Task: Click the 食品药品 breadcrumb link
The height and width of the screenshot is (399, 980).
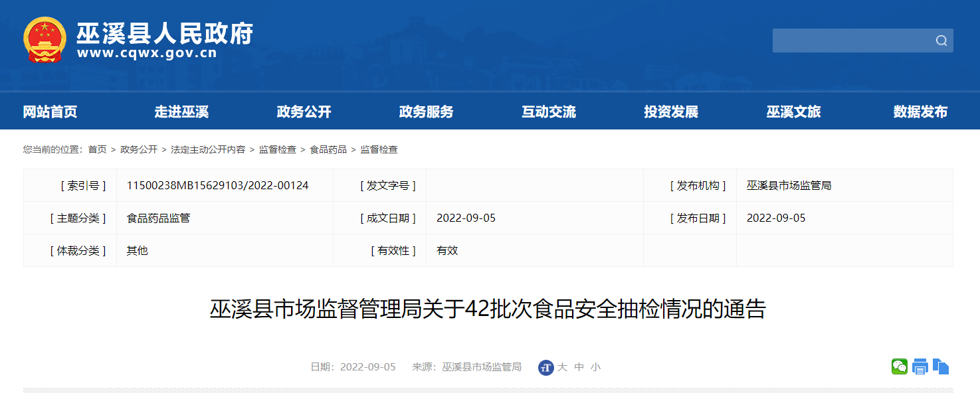Action: pos(328,150)
